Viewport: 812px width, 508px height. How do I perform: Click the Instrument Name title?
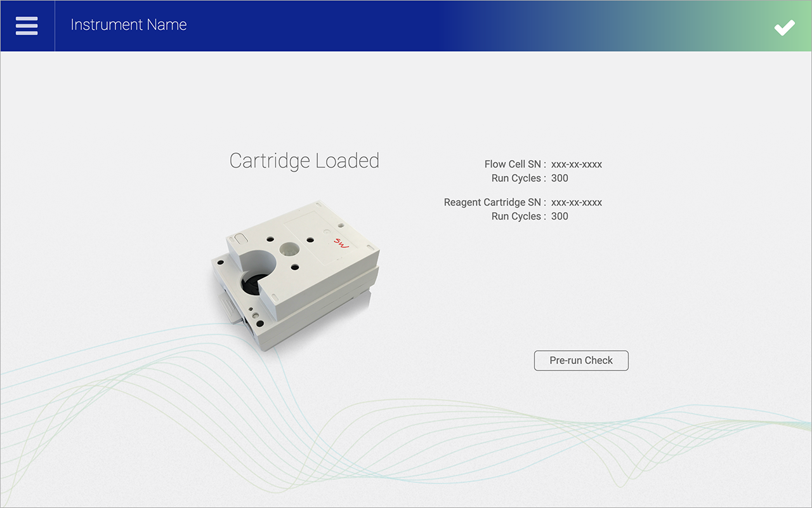129,25
